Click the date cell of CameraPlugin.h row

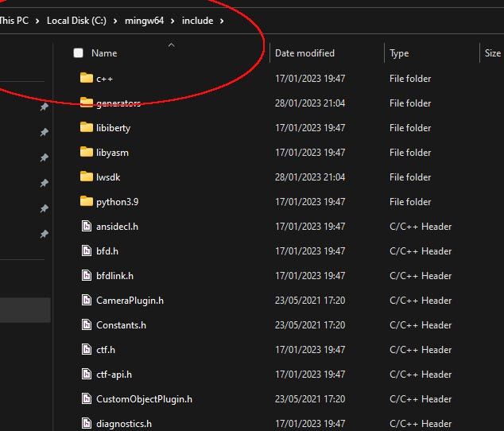point(310,301)
